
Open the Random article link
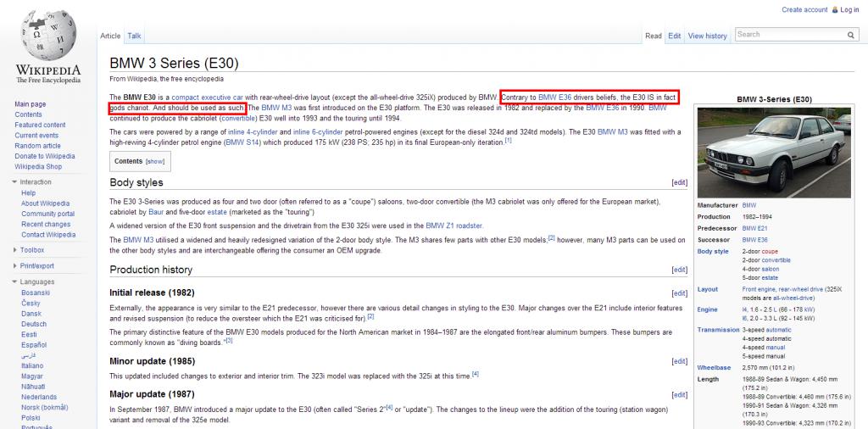click(x=37, y=146)
